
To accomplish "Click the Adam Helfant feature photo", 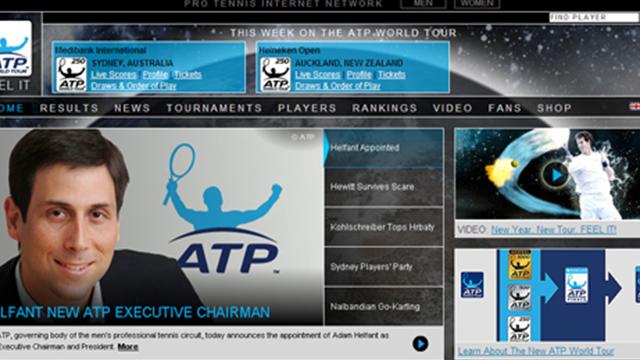I will 161,227.
